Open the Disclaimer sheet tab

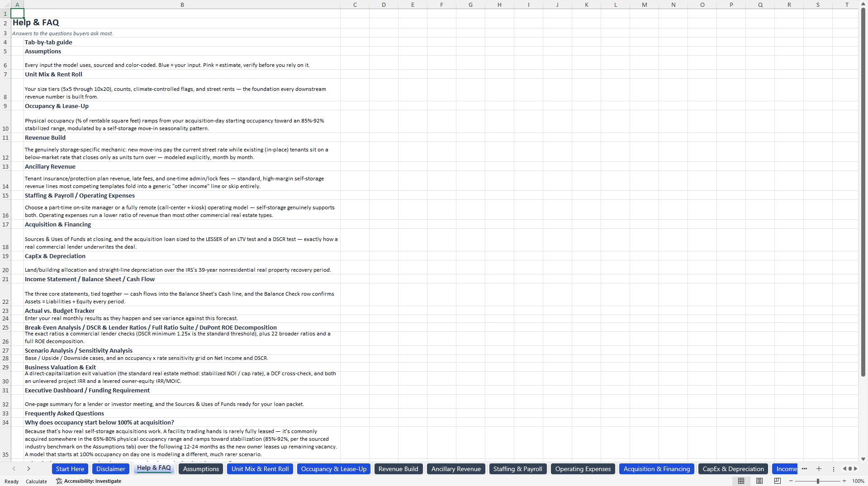111,469
